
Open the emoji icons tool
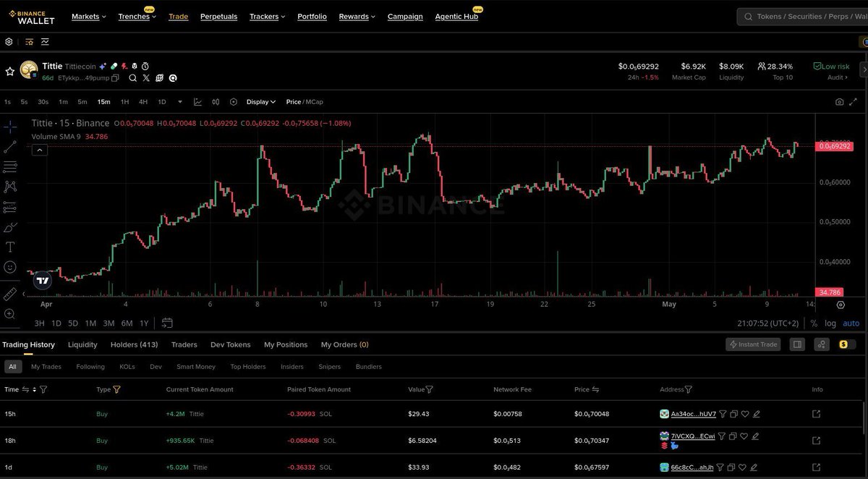pyautogui.click(x=10, y=267)
